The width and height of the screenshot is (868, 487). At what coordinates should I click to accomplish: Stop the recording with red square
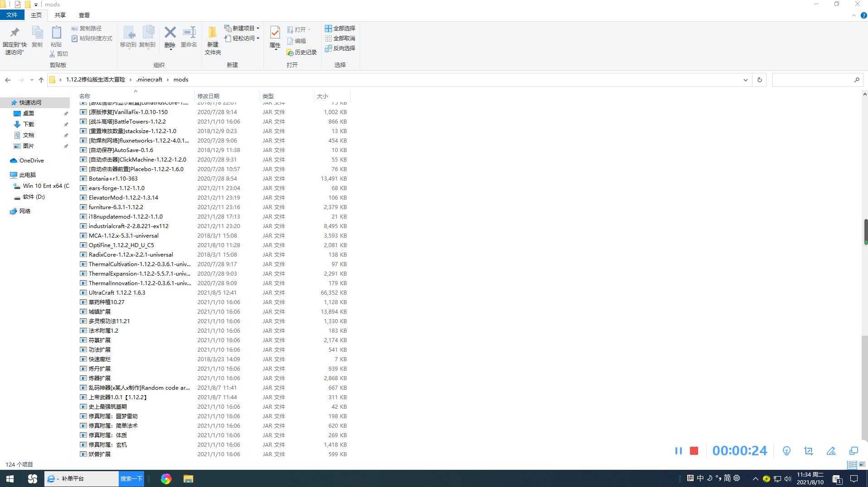(x=694, y=451)
